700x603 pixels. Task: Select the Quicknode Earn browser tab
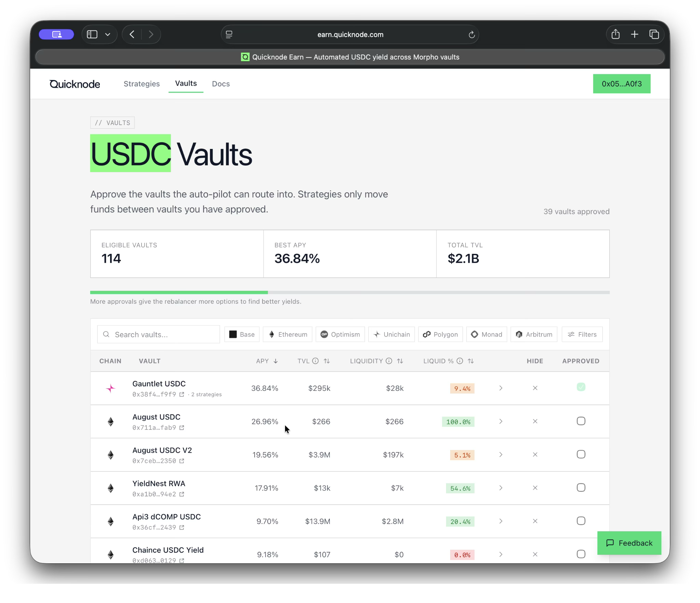pos(350,57)
